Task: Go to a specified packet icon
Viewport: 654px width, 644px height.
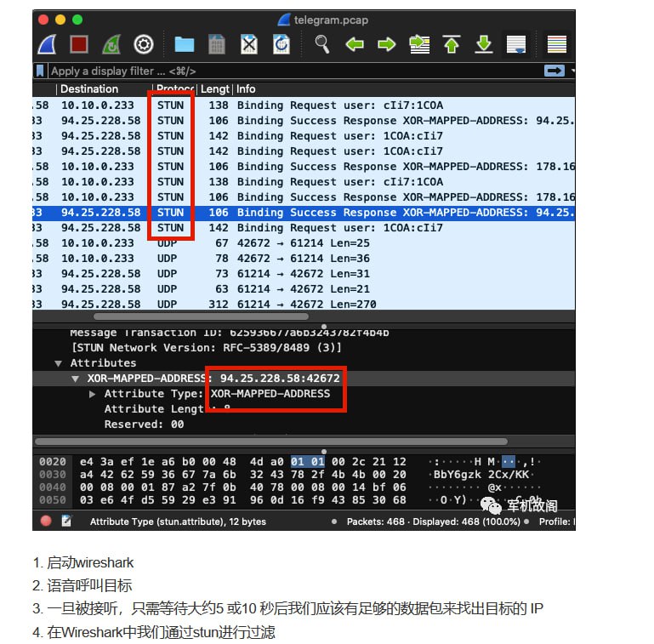Action: point(419,44)
